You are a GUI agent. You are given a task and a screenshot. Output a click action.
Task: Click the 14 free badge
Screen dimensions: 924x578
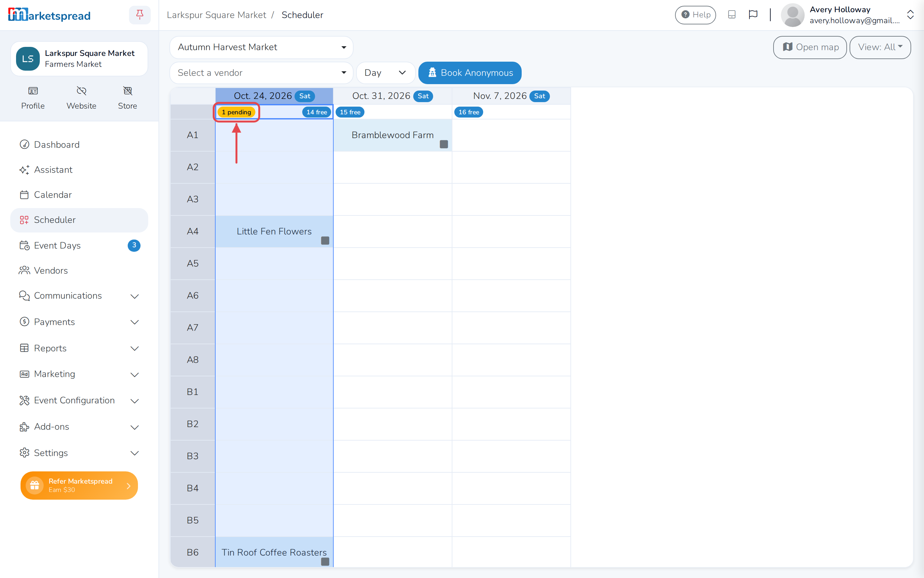click(x=317, y=112)
